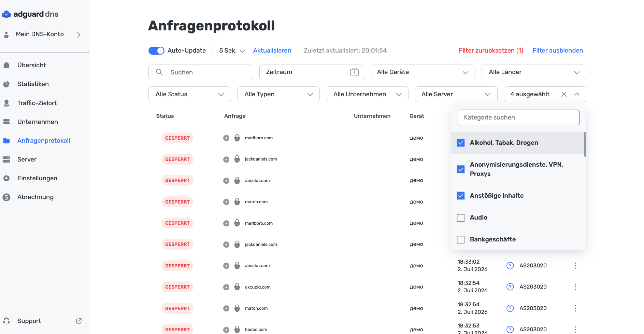Viewport: 644px width, 334px height.
Task: Click the Unternehmen column header
Action: click(x=372, y=116)
